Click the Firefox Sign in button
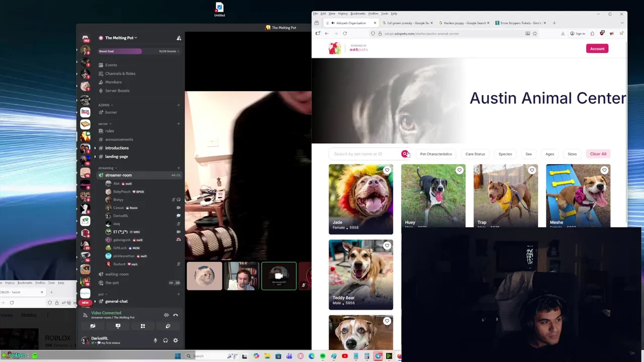This screenshot has width=644, height=362. pos(578,34)
